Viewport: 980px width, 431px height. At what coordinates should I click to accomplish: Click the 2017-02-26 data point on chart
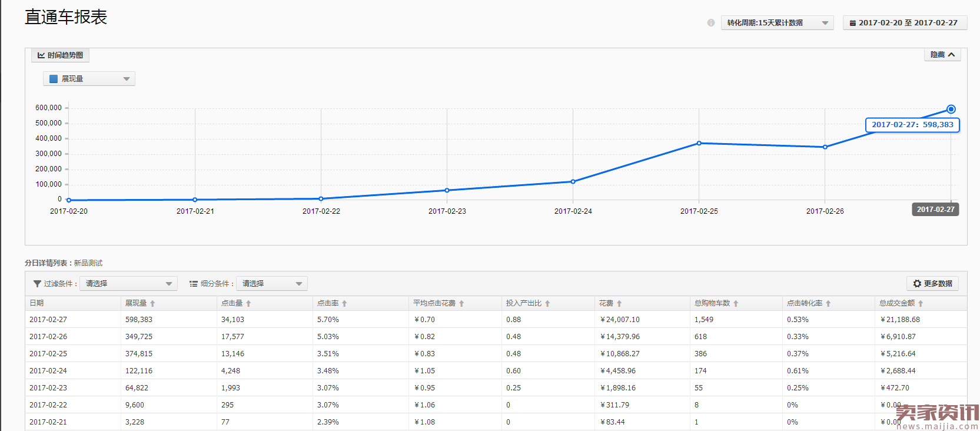[x=825, y=147]
